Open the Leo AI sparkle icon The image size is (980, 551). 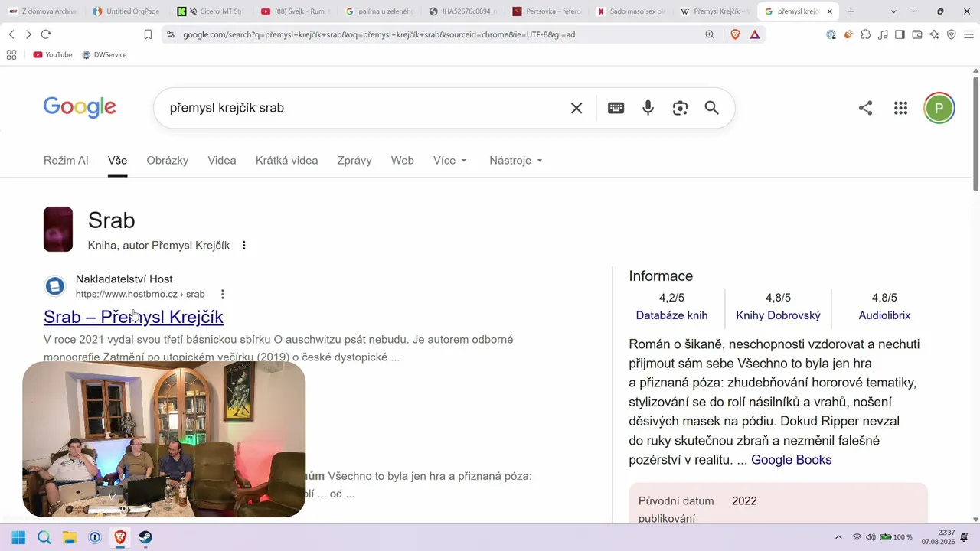pos(934,34)
